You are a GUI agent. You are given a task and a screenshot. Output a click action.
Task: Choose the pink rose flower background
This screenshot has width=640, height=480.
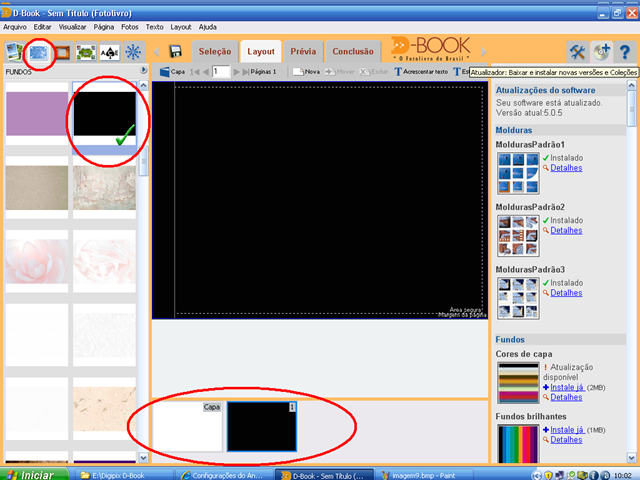point(37,261)
